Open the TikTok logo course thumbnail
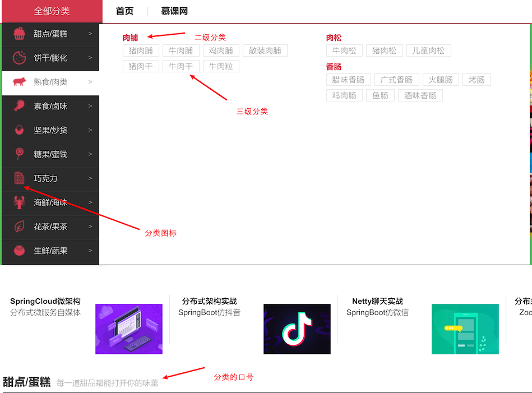532x393 pixels. (297, 329)
